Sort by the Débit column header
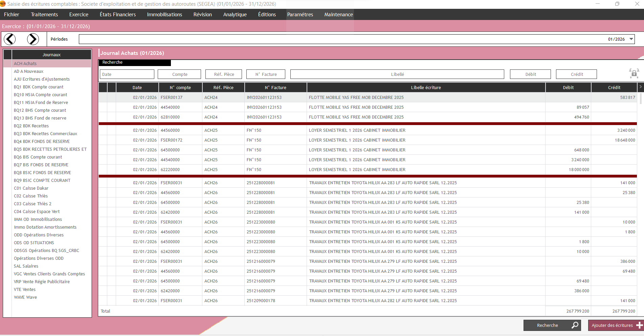The image size is (644, 336). pyautogui.click(x=568, y=87)
